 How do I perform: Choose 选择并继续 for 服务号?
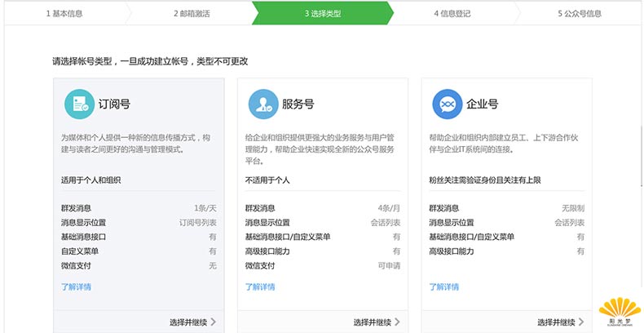tap(373, 322)
